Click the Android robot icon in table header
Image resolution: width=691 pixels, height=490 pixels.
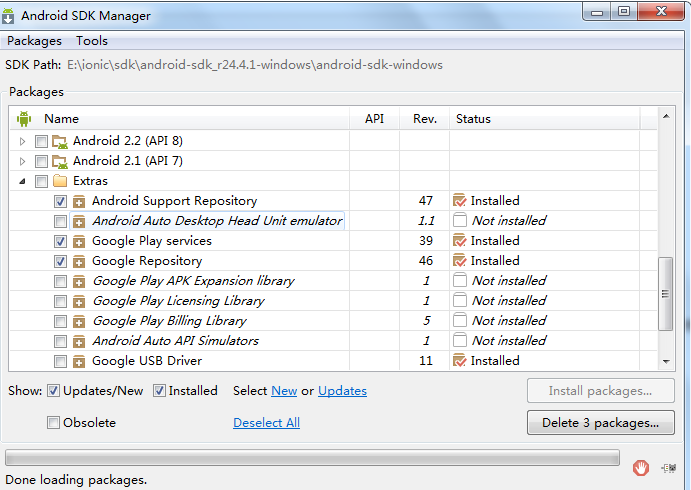pyautogui.click(x=24, y=119)
